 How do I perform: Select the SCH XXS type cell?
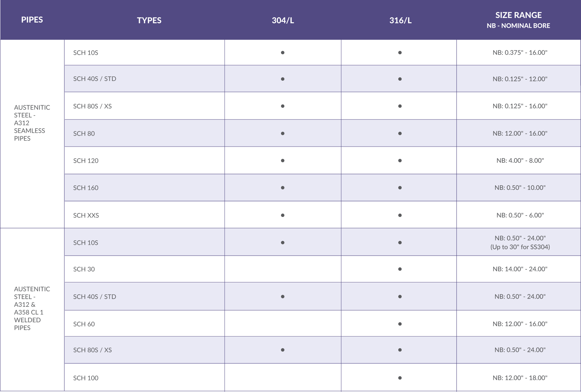86,215
